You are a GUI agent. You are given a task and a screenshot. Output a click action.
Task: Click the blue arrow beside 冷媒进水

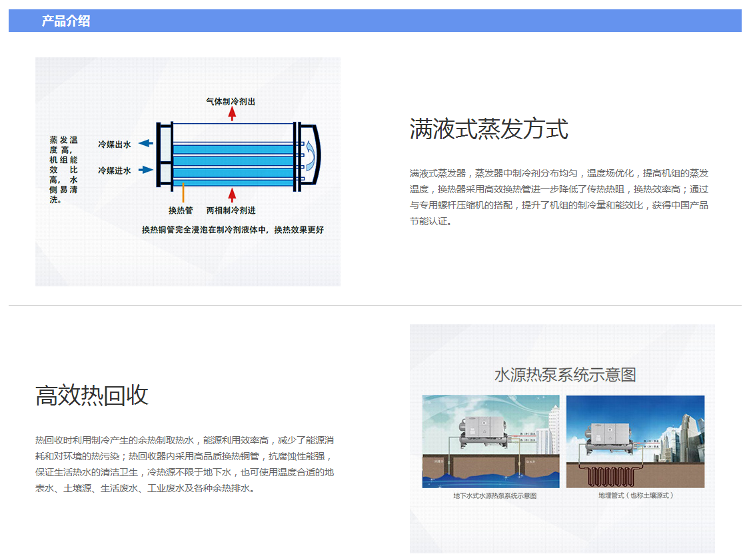(x=146, y=170)
